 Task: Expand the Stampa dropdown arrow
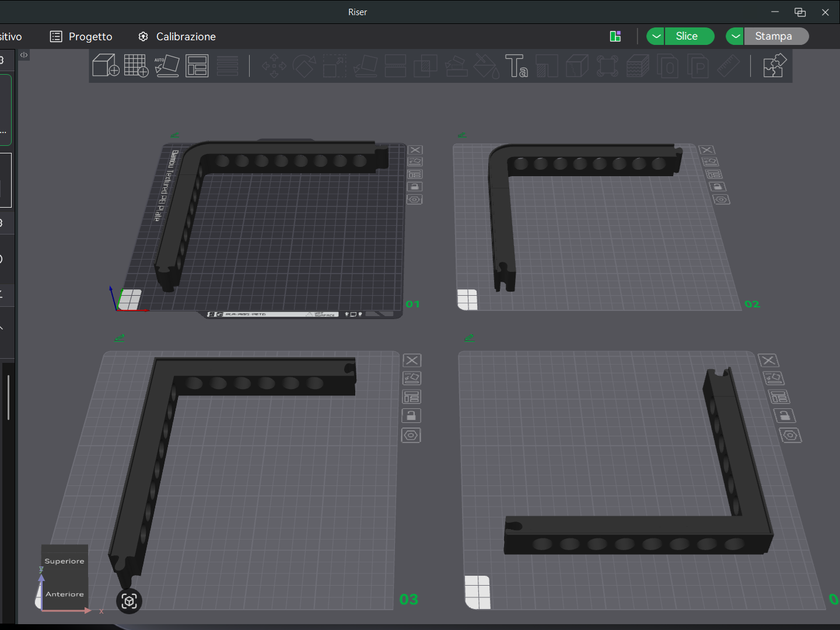(735, 36)
